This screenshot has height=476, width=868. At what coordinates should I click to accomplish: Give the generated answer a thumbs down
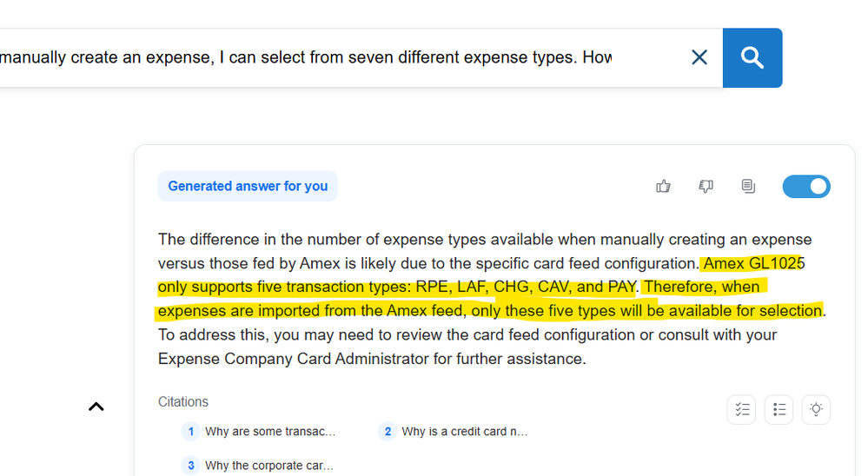[x=706, y=187]
